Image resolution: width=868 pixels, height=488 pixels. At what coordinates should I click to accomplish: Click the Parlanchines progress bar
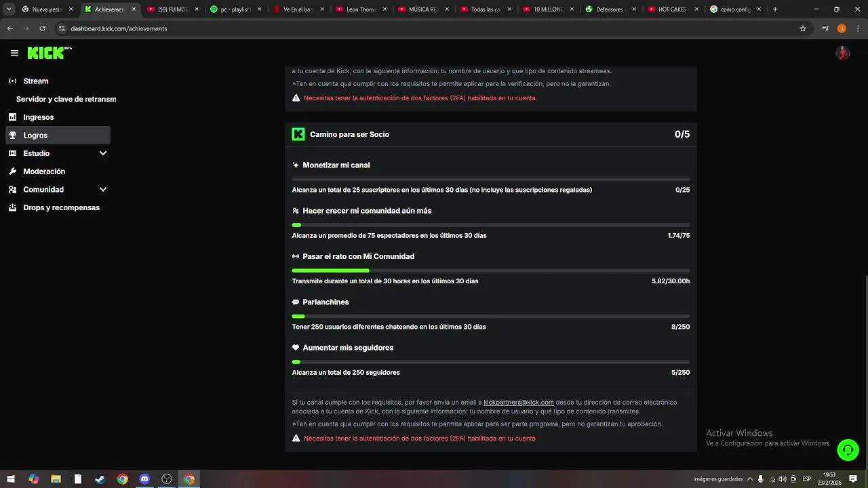491,316
